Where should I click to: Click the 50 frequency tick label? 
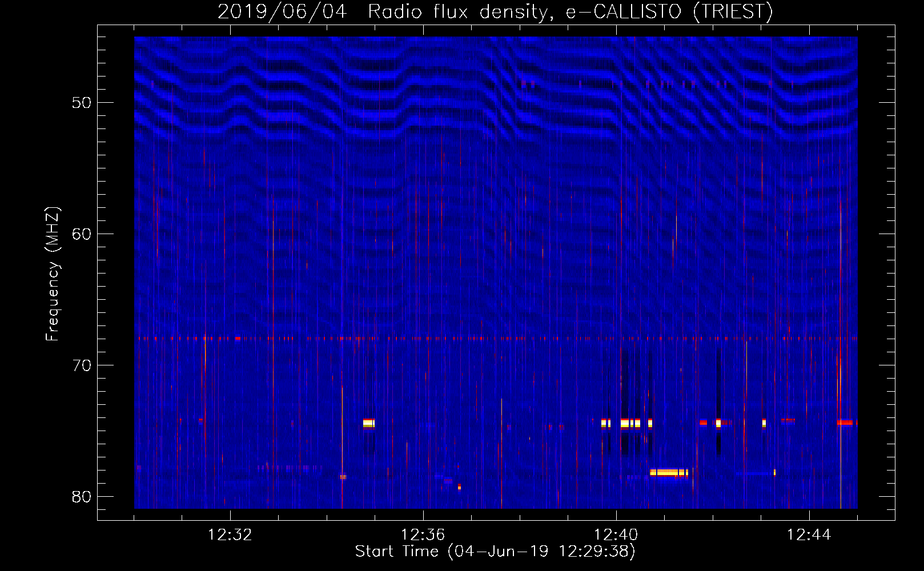click(x=82, y=103)
